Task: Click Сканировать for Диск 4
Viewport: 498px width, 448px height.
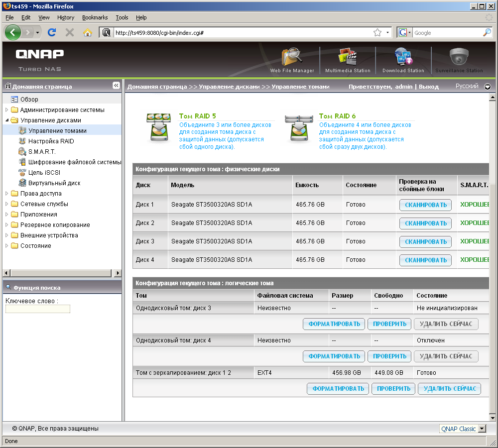Action: [x=425, y=260]
